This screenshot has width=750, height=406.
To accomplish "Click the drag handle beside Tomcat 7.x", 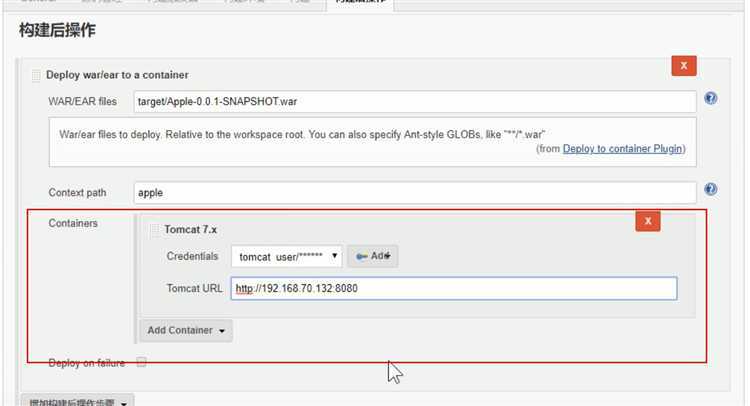I will (x=154, y=230).
